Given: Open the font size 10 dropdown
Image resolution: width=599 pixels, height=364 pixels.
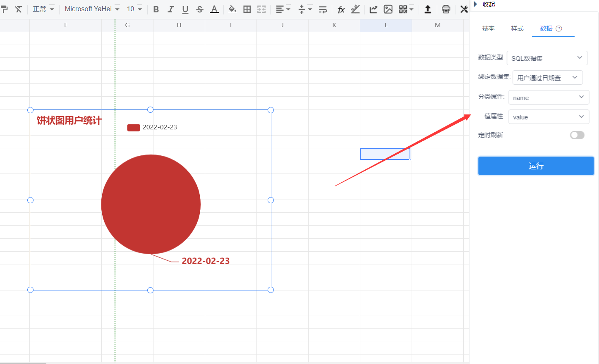Looking at the screenshot, I should 134,9.
